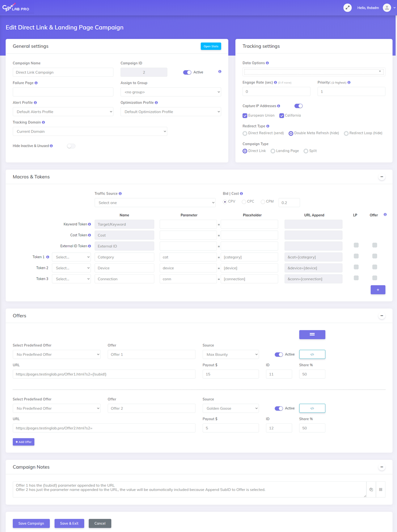
Task: Click the plus button to add token
Action: pos(378,290)
